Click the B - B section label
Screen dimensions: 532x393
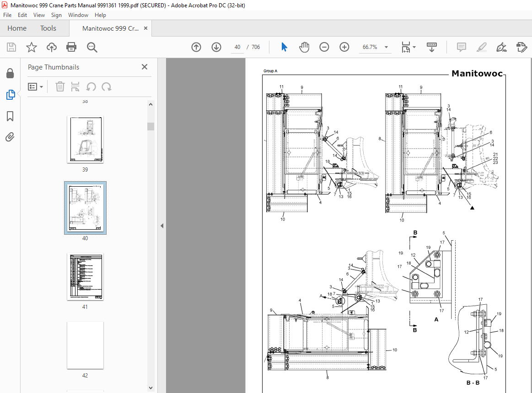473,383
